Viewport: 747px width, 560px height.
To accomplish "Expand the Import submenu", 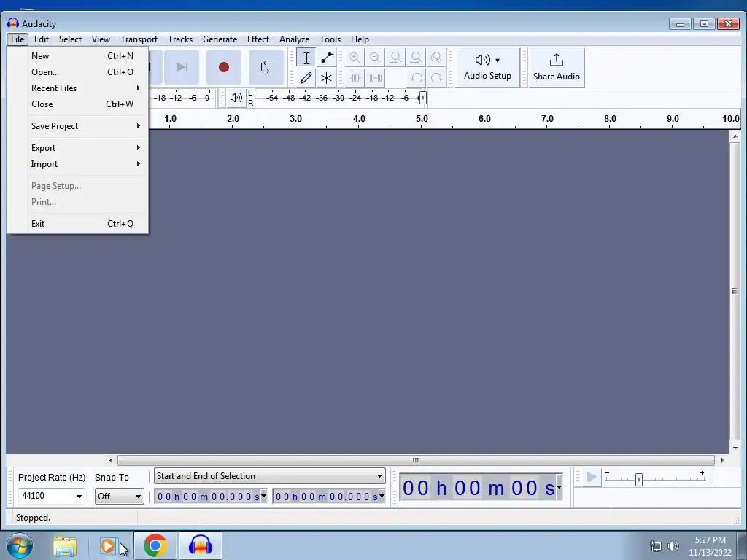I will [x=77, y=164].
